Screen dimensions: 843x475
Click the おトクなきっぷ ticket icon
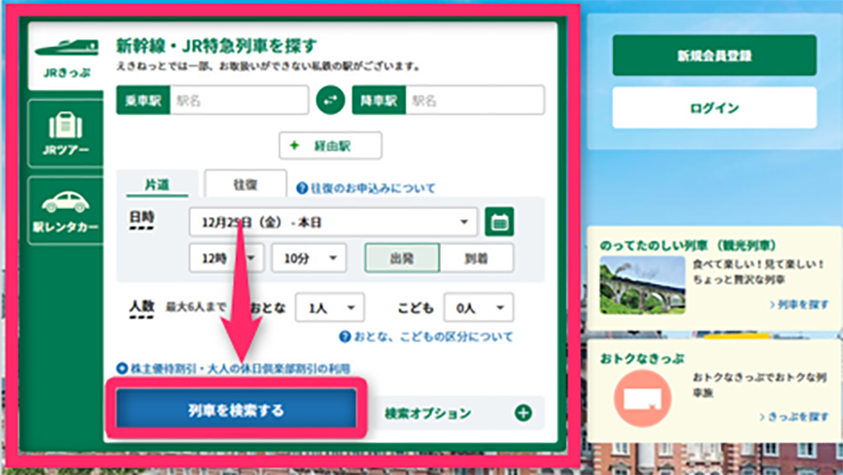(642, 398)
